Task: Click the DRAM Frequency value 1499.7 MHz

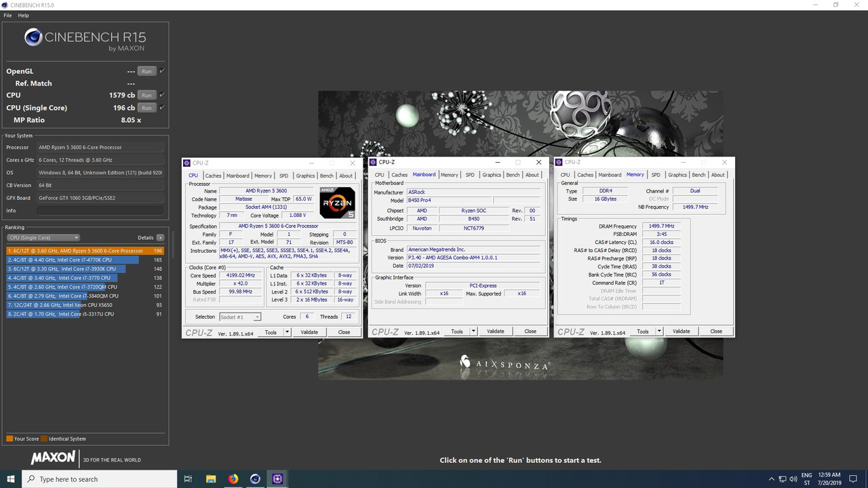Action: tap(661, 226)
